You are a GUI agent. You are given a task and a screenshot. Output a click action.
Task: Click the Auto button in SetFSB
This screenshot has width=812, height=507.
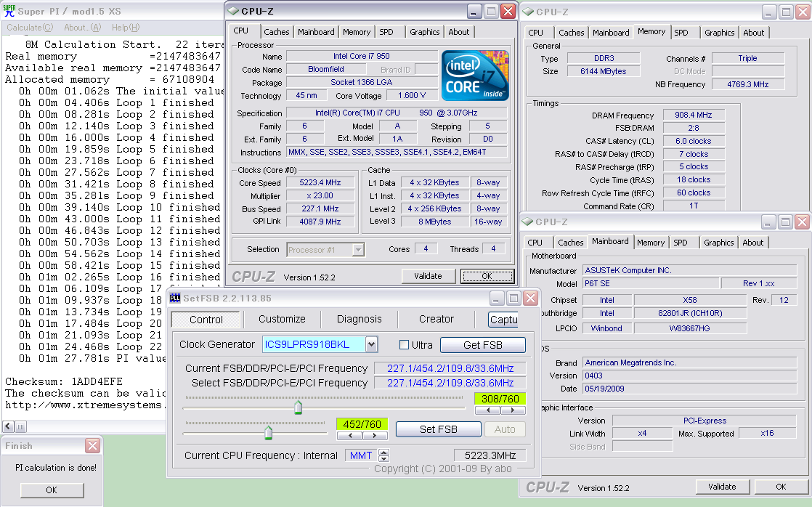[504, 429]
